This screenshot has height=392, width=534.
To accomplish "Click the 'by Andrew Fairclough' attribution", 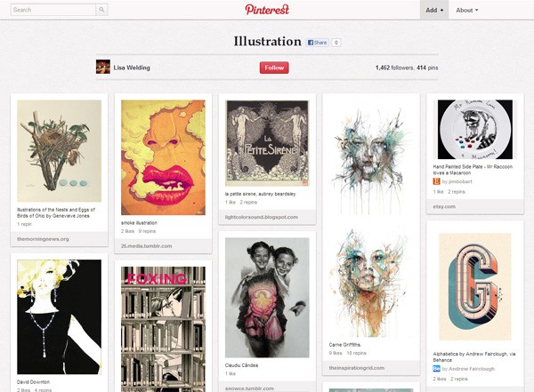I will click(x=468, y=369).
